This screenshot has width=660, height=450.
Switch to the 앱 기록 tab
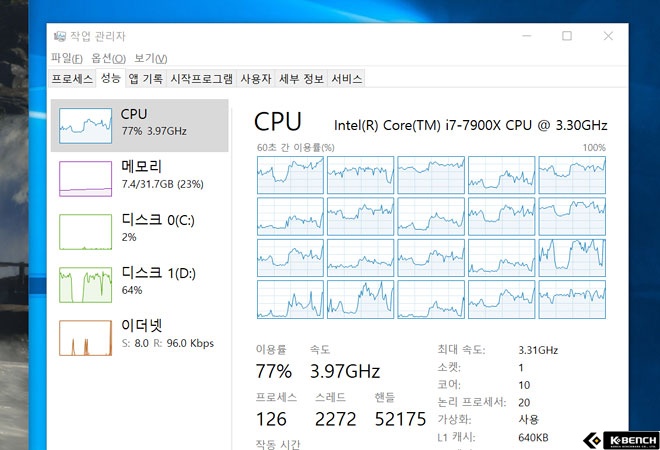pos(146,79)
